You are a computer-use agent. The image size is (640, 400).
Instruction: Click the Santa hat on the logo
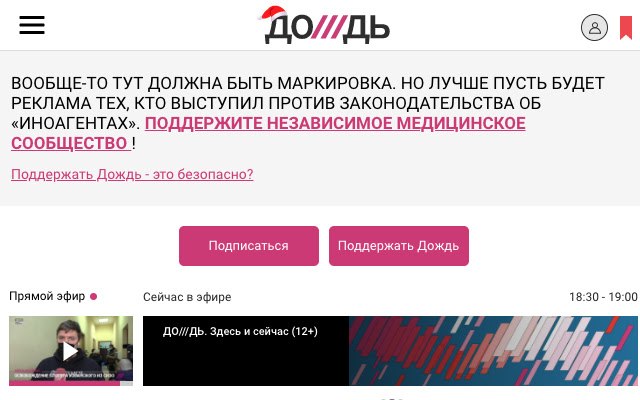[273, 13]
